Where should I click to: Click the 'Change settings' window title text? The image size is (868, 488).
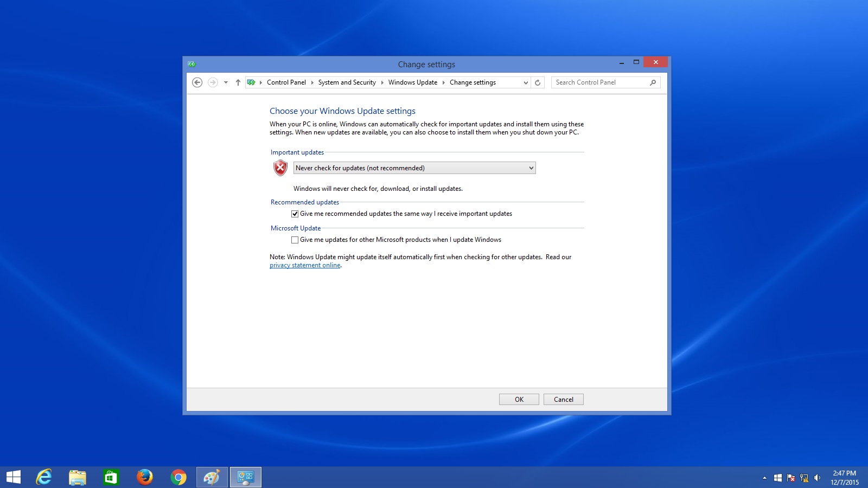[426, 65]
